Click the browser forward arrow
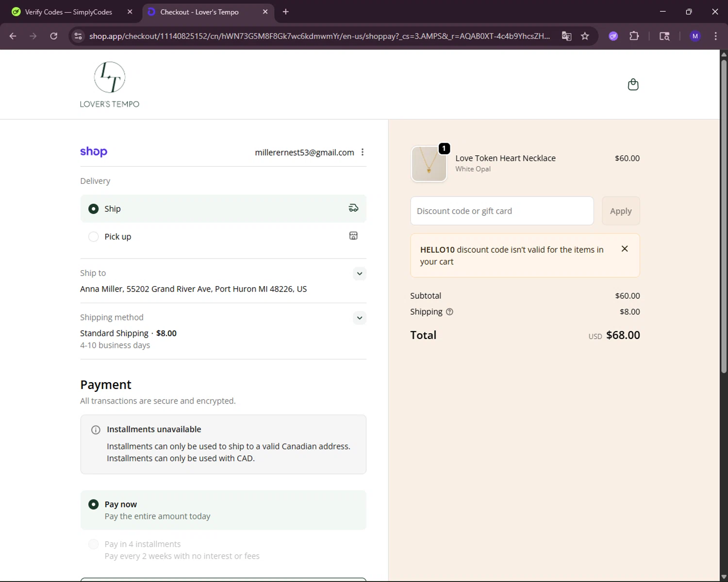728x582 pixels. (x=33, y=36)
